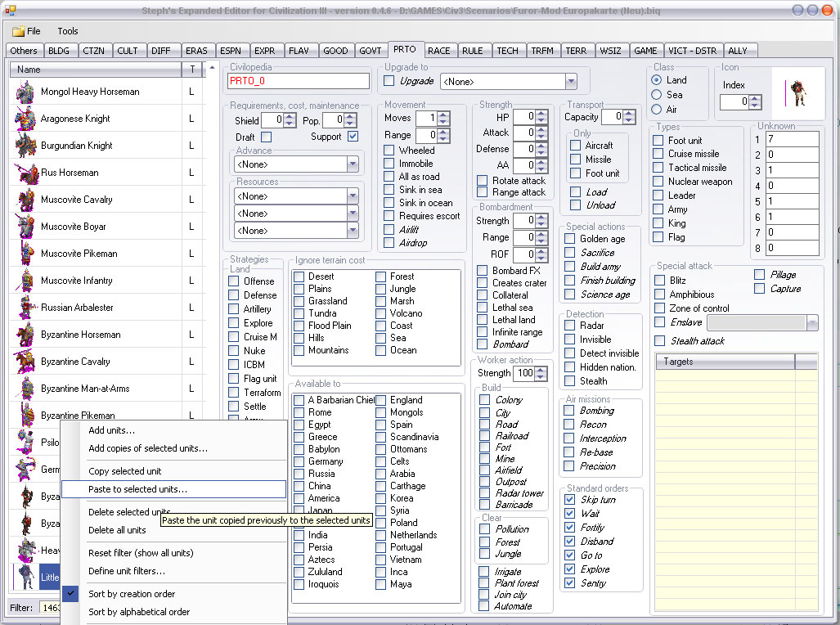This screenshot has width=840, height=625.
Task: Click the Muscovite Pikeman unit icon
Action: point(24,254)
